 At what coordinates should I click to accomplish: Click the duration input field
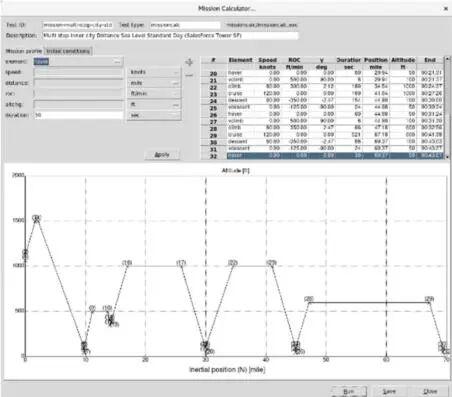pos(78,115)
